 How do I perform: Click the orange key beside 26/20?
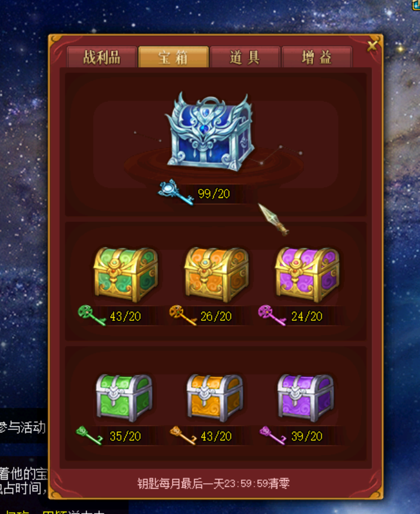pos(183,315)
